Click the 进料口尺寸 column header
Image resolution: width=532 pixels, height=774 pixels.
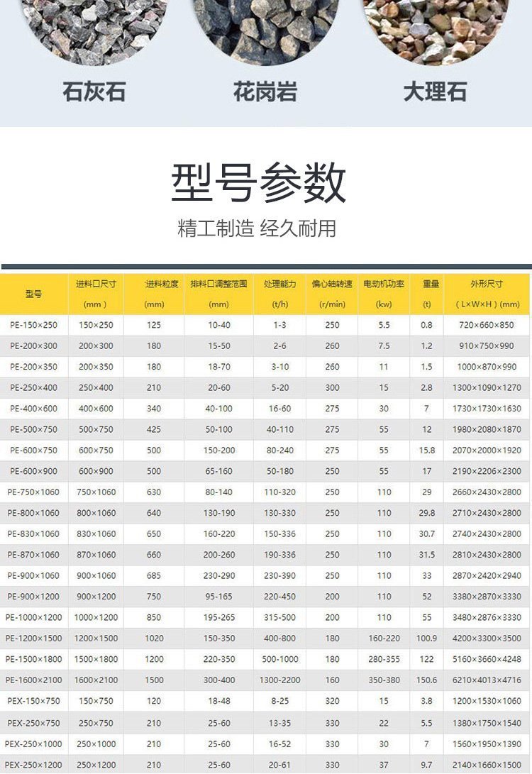click(x=96, y=284)
